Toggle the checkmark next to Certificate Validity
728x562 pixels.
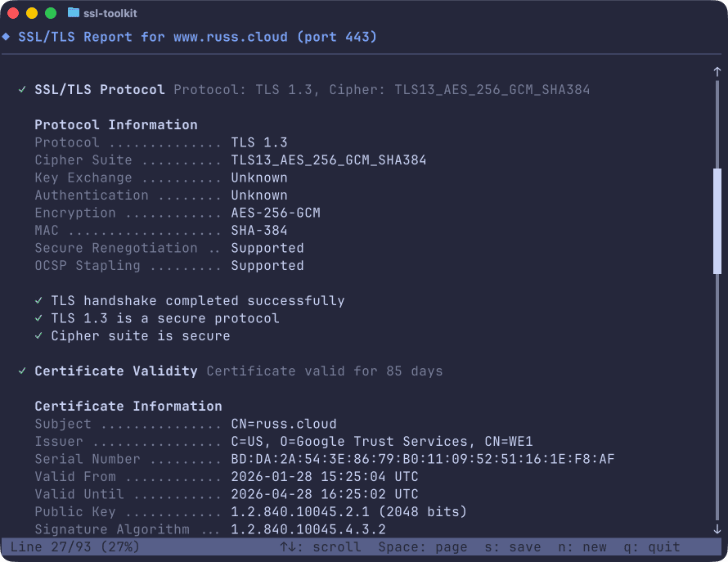pyautogui.click(x=22, y=371)
